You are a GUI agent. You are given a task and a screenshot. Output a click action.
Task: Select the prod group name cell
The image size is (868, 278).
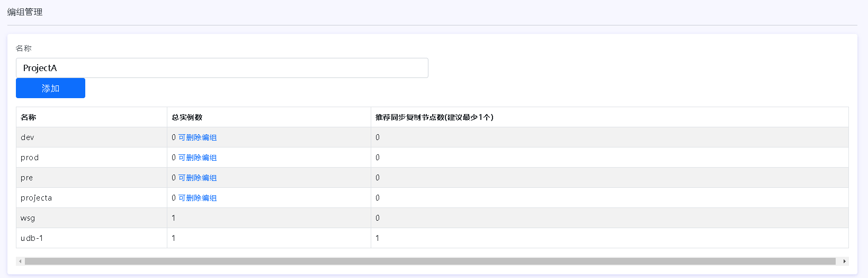tap(30, 158)
